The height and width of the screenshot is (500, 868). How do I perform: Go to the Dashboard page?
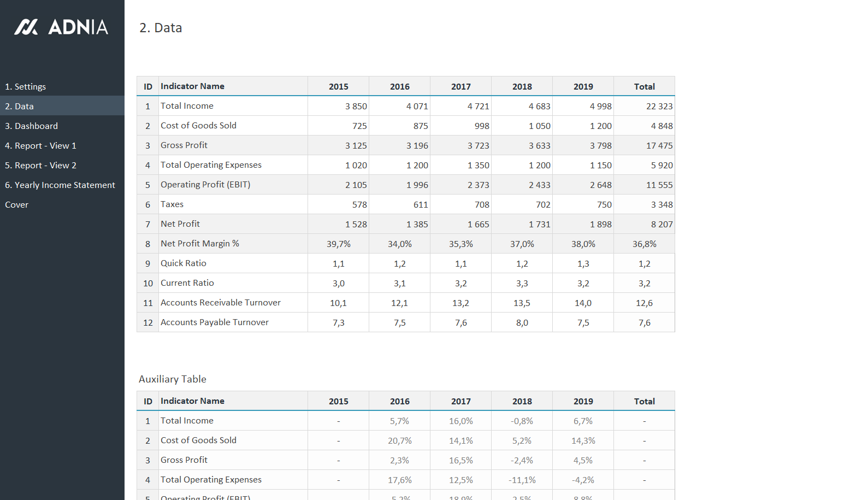[31, 126]
